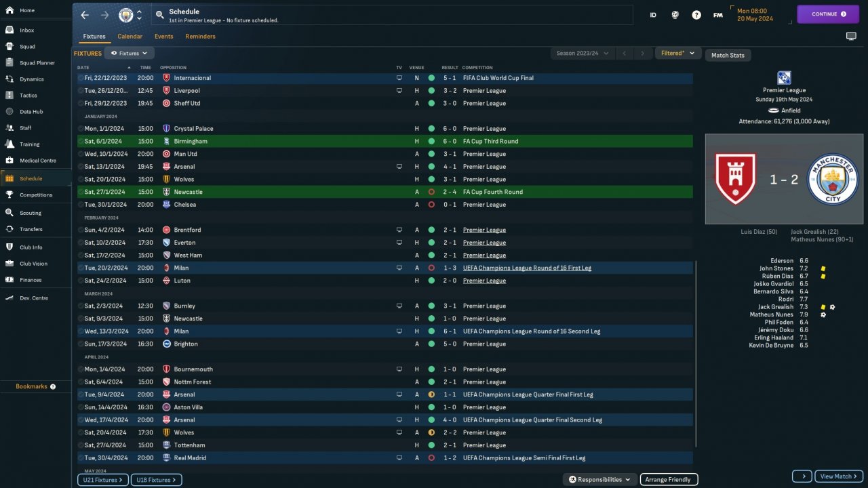Open the Medical Centre icon

[x=9, y=161]
